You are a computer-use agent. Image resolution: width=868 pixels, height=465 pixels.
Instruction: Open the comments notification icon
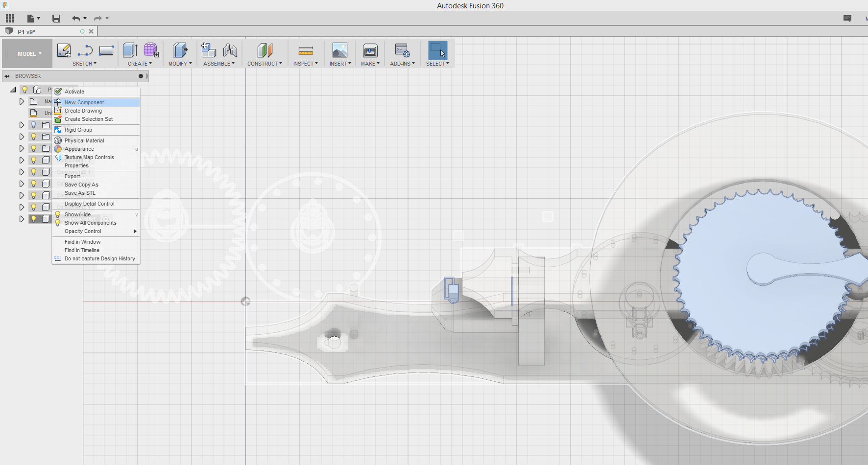(x=847, y=19)
